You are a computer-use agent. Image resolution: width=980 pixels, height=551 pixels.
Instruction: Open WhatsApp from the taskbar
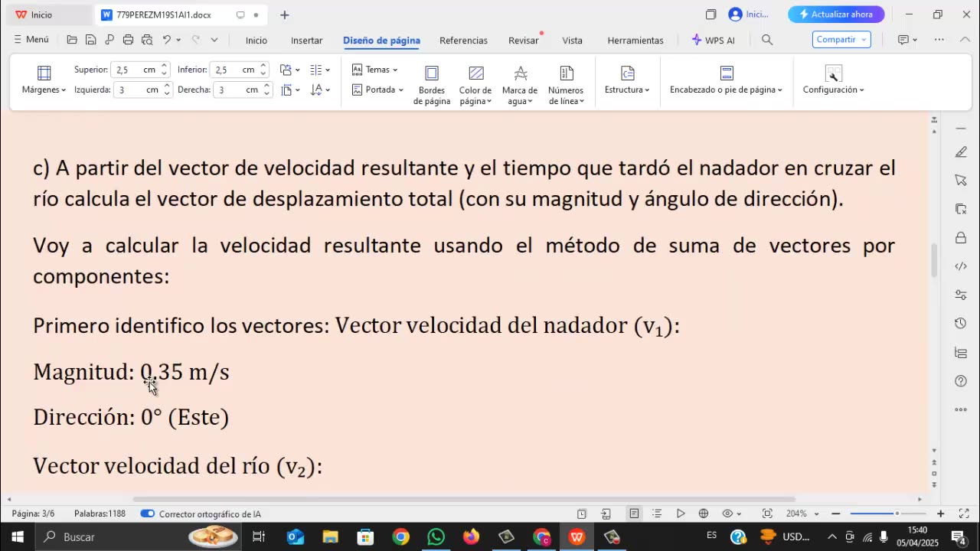click(x=436, y=537)
